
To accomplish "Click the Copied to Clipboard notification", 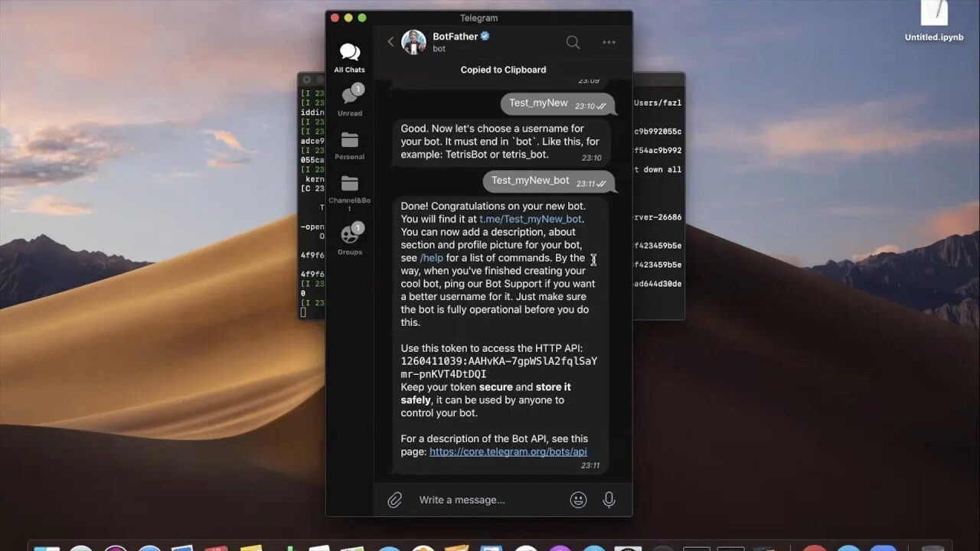I will [503, 70].
